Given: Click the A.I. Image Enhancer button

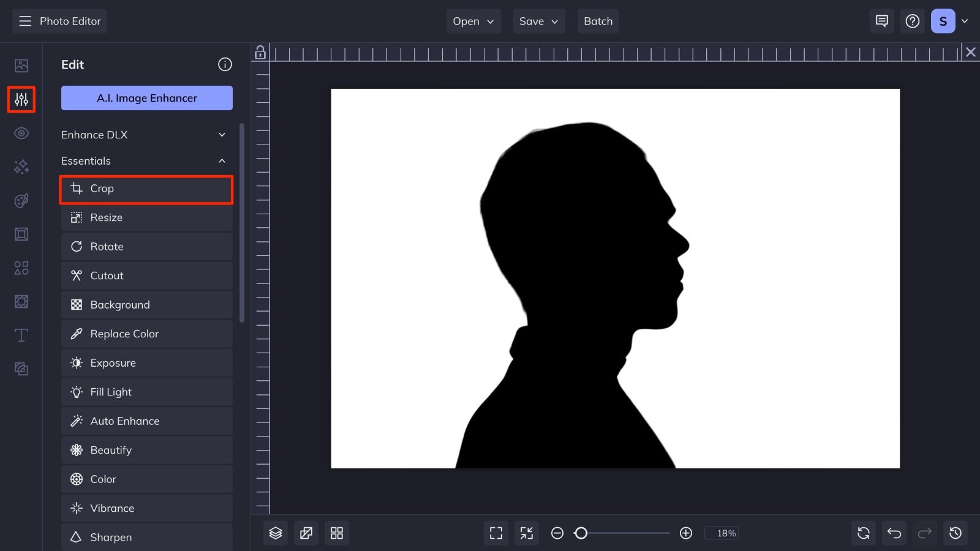Looking at the screenshot, I should click(146, 97).
